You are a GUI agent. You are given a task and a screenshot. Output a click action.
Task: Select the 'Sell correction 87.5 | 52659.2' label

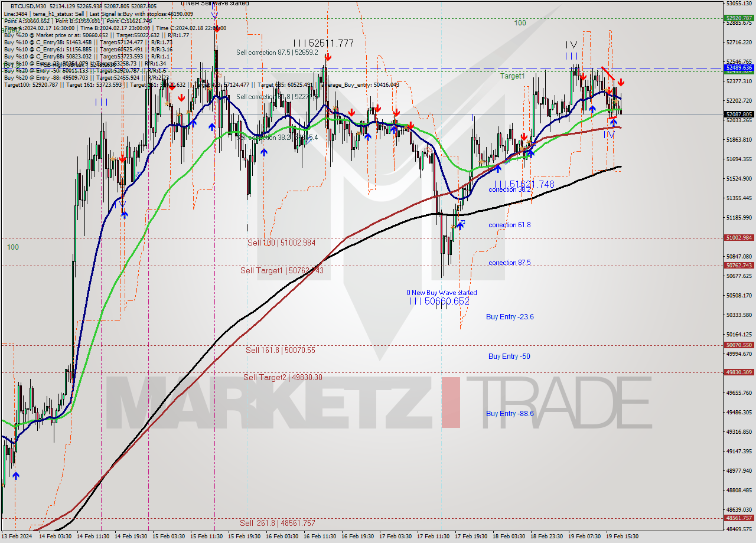point(277,53)
